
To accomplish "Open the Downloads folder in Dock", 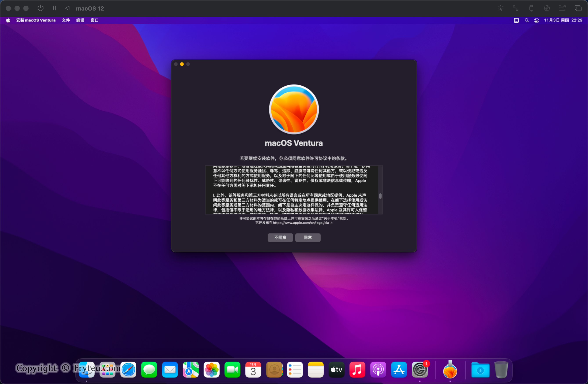I will 480,370.
